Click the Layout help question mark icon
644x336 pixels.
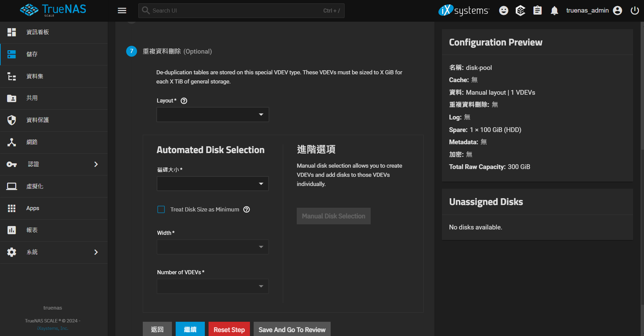pyautogui.click(x=184, y=101)
